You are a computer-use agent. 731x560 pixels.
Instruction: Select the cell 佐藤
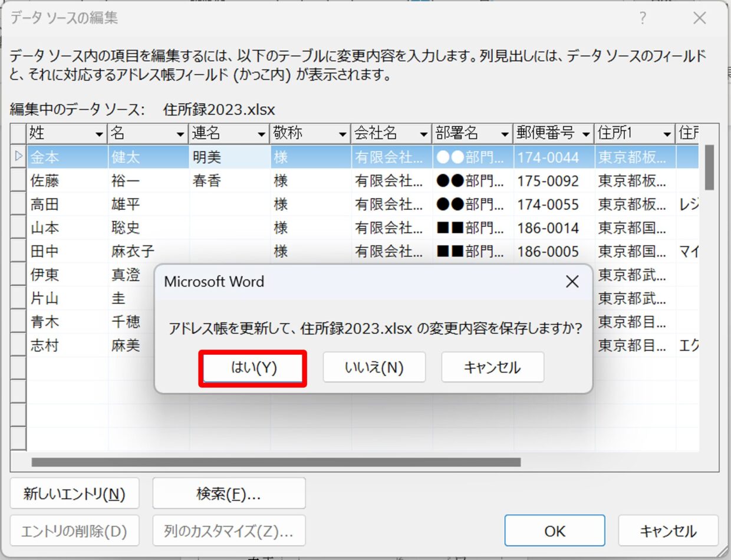coord(67,181)
